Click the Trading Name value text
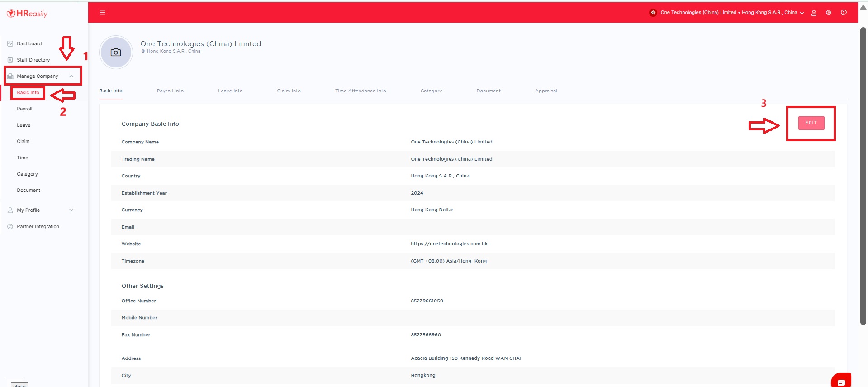868x387 pixels. coord(451,159)
